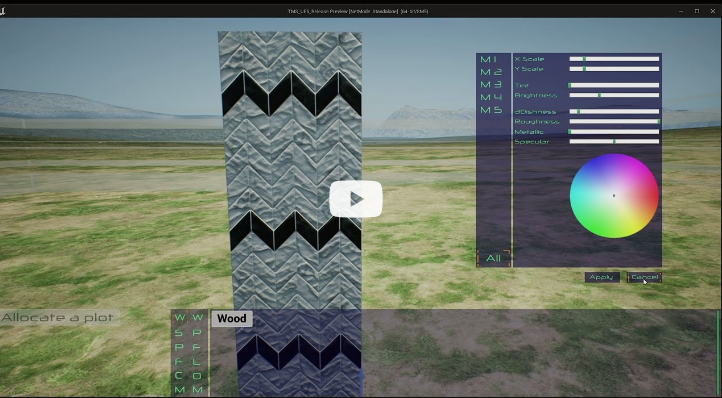
Task: Change the Specular slider
Action: tap(614, 141)
